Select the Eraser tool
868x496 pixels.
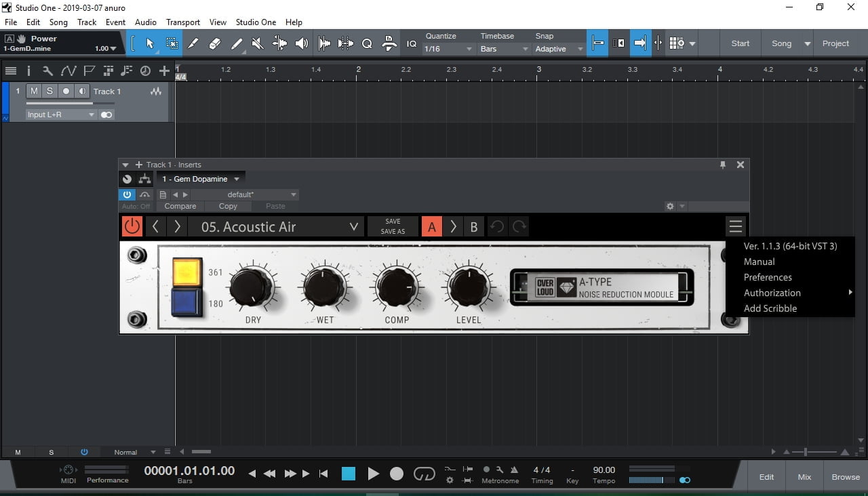click(x=215, y=43)
